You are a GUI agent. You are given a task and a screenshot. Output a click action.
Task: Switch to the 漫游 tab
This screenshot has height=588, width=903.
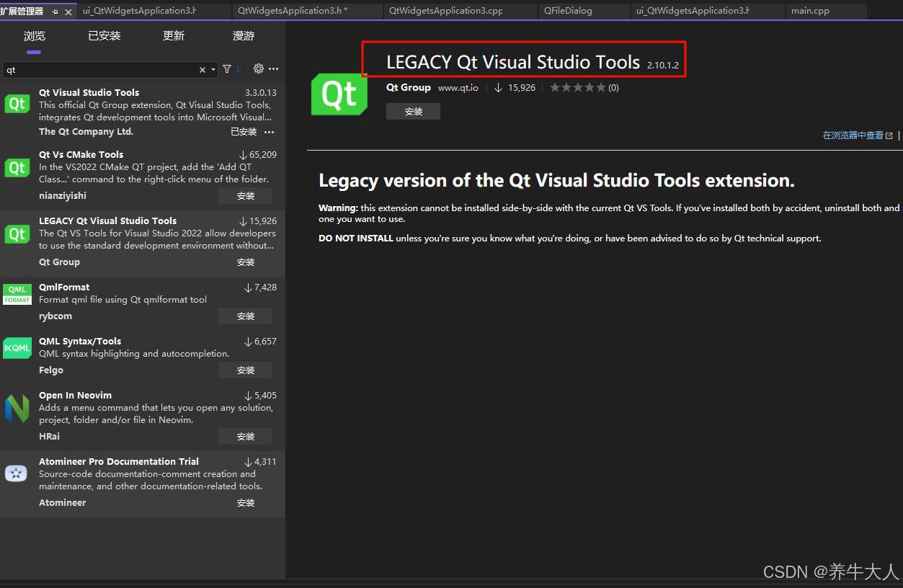244,36
